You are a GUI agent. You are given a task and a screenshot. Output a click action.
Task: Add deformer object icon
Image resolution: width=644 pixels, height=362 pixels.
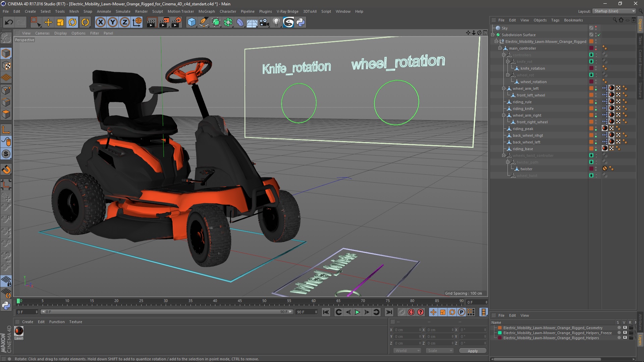(x=240, y=22)
